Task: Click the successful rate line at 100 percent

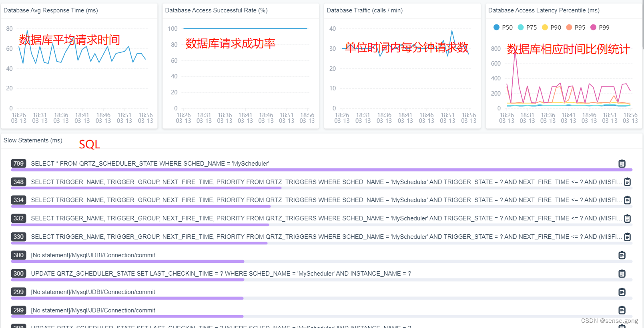Action: [245, 28]
